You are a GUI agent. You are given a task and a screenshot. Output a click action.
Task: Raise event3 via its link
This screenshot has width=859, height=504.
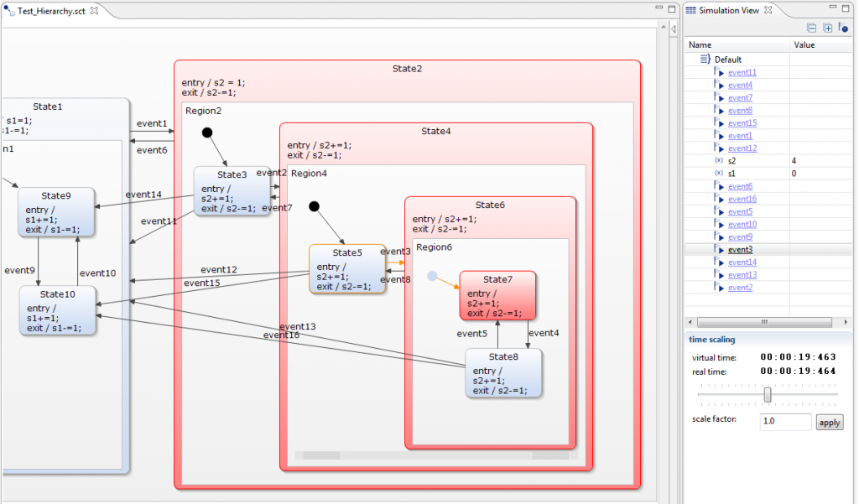[x=740, y=249]
